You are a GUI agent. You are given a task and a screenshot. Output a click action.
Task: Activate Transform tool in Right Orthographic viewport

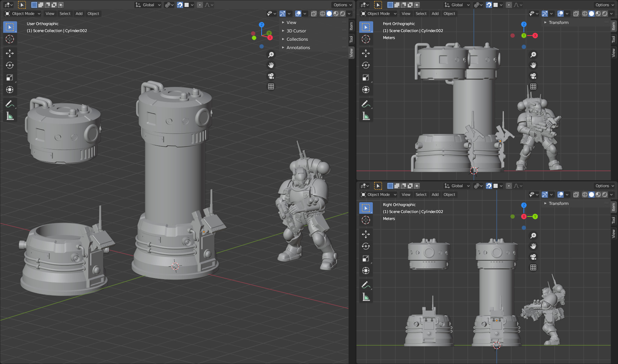[x=366, y=271]
